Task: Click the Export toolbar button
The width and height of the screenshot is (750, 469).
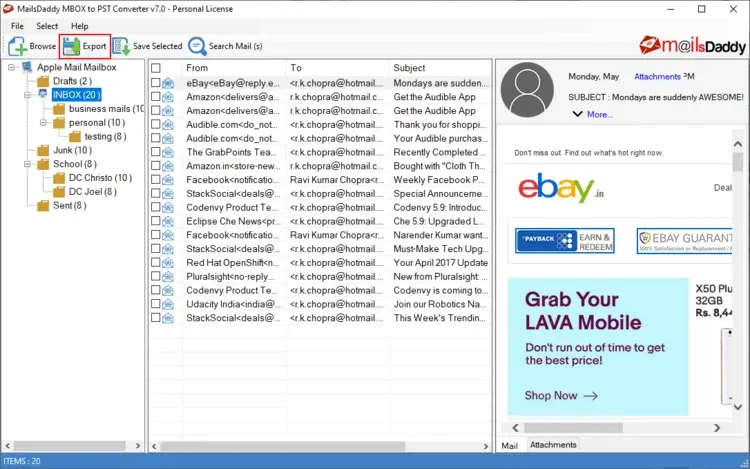Action: coord(85,46)
